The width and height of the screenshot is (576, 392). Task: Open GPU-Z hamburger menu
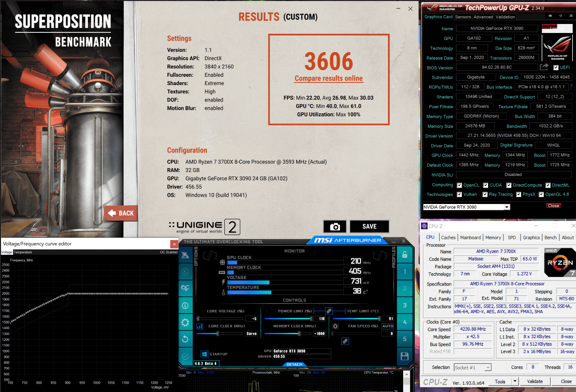(x=571, y=16)
